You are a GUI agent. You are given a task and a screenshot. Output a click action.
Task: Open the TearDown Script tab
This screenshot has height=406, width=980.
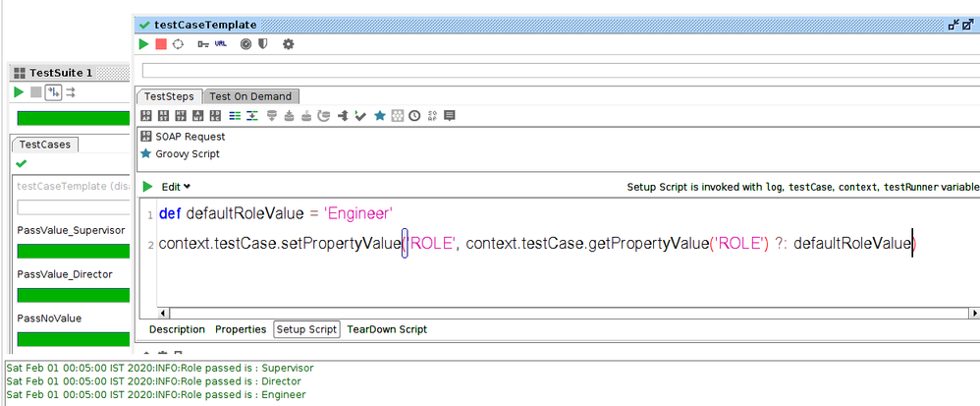pyautogui.click(x=386, y=329)
